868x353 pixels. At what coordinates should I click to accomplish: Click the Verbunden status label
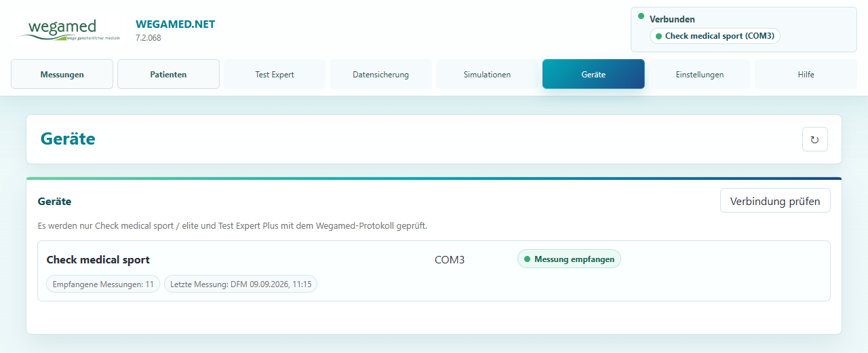point(672,19)
